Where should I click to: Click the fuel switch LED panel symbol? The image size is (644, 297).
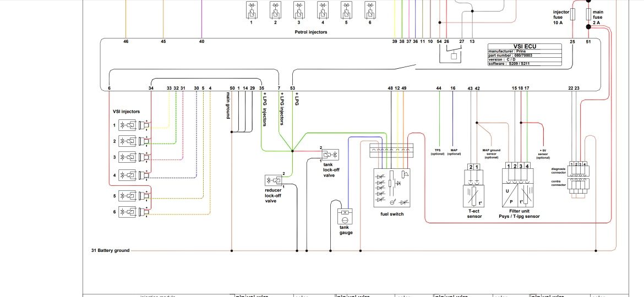coord(391,188)
